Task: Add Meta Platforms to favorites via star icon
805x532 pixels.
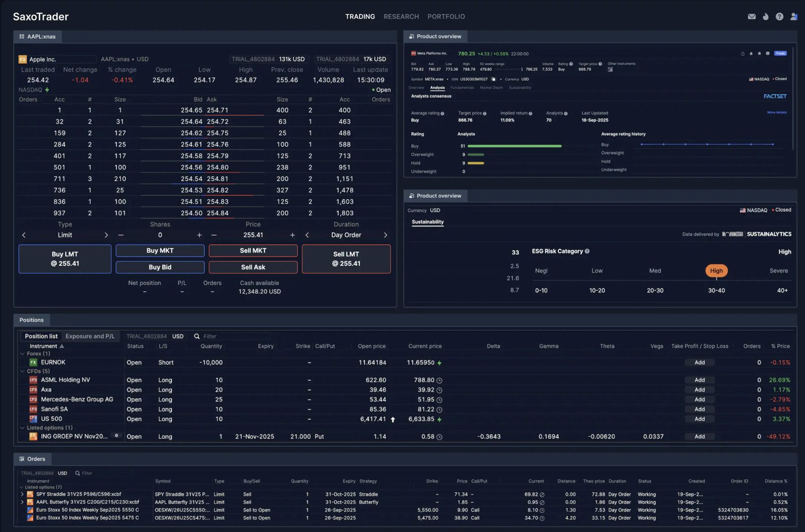Action: click(760, 53)
